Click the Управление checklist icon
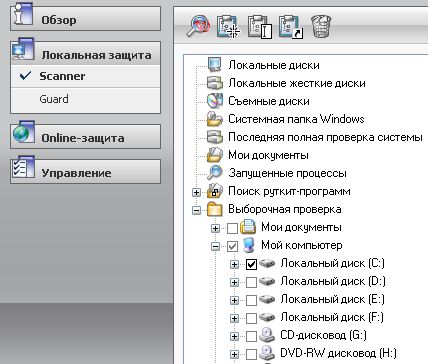Viewport: 428px width, 364px height. pyautogui.click(x=23, y=167)
